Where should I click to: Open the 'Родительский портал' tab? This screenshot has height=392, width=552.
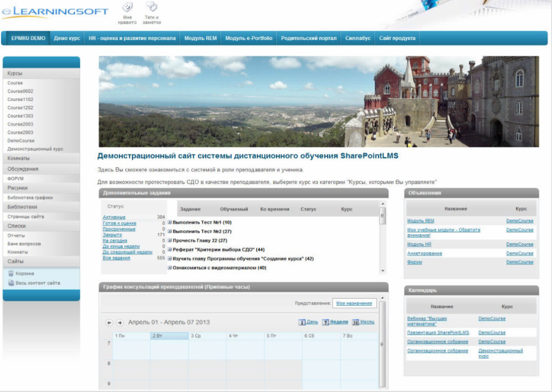point(309,38)
